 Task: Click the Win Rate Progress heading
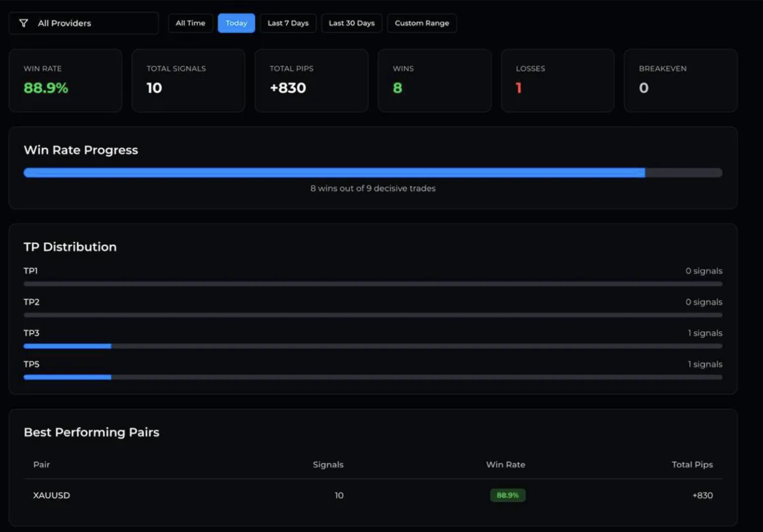81,151
